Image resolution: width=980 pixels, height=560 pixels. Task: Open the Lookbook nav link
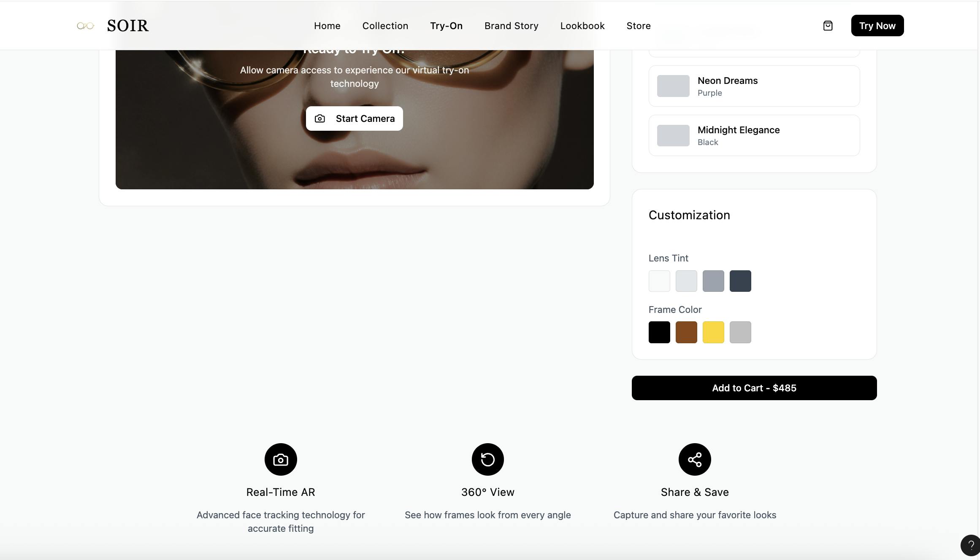click(582, 26)
